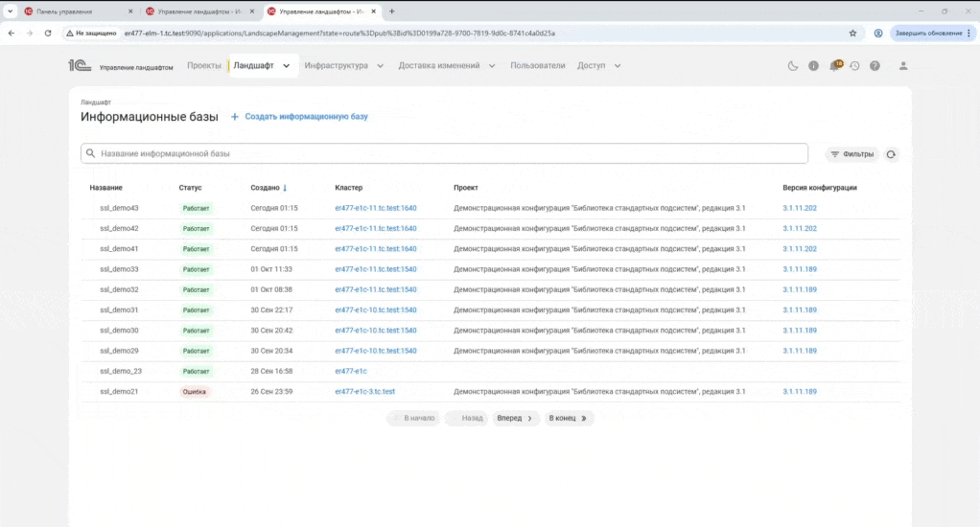Open a new browser tab
This screenshot has width=980, height=527.
pyautogui.click(x=392, y=11)
